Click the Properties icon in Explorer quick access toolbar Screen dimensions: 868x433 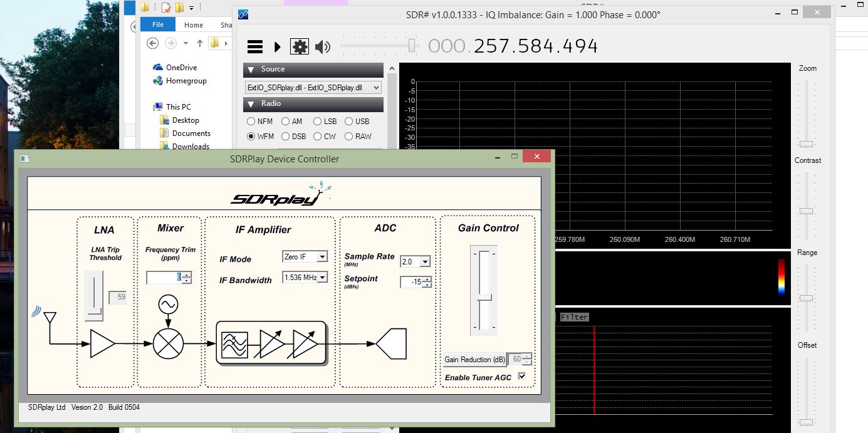(x=166, y=8)
